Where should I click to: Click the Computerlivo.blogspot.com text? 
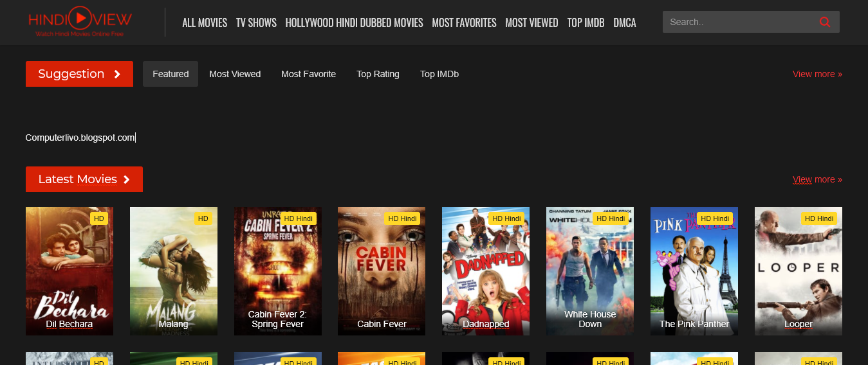click(80, 138)
